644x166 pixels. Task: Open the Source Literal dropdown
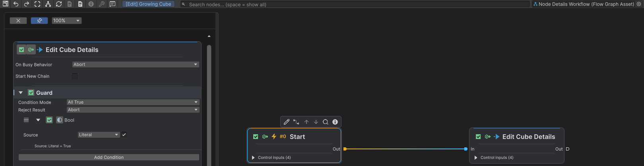tap(99, 135)
